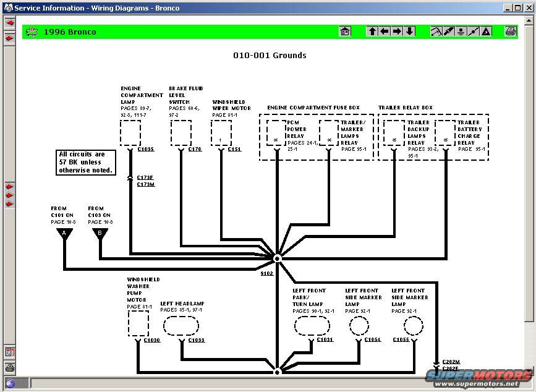
Task: Click the printer icon in left sidebar
Action: [10, 367]
